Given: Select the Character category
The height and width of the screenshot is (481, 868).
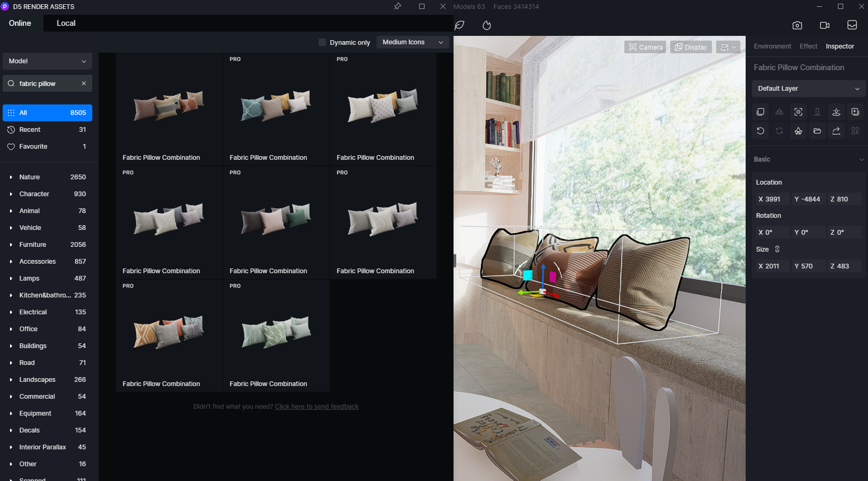Looking at the screenshot, I should [47, 194].
